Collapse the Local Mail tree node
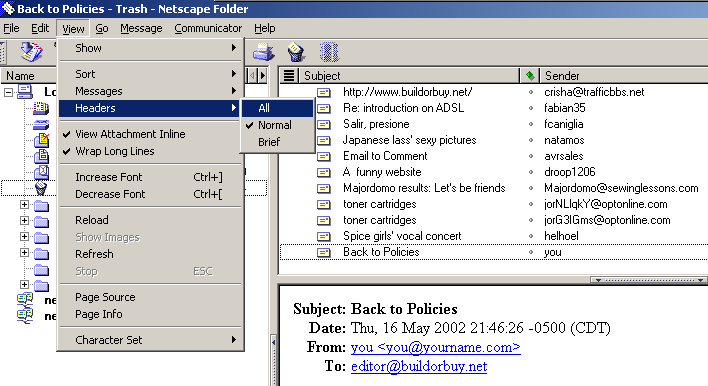 [8, 93]
